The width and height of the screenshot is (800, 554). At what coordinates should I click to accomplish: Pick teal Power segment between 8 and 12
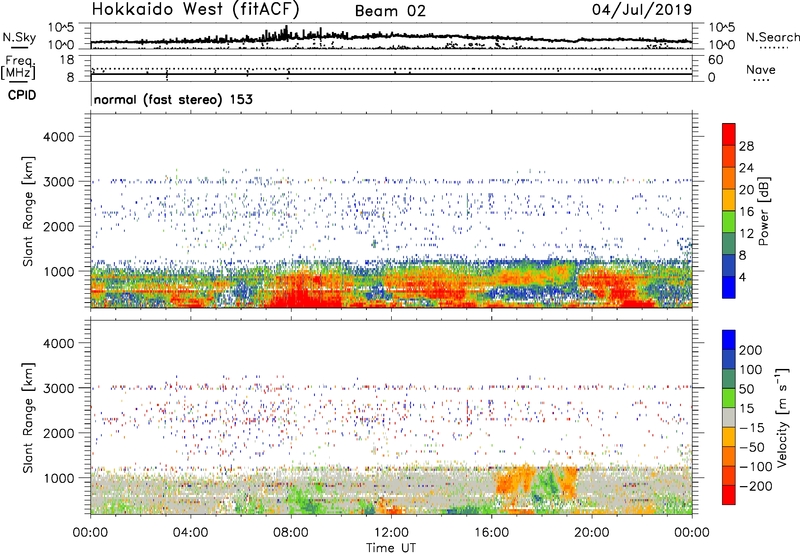coord(729,243)
